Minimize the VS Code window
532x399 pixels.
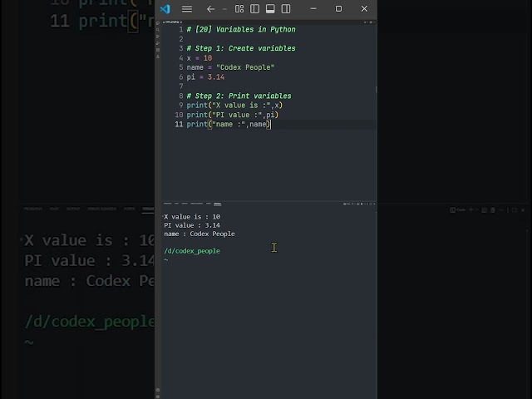click(x=313, y=9)
